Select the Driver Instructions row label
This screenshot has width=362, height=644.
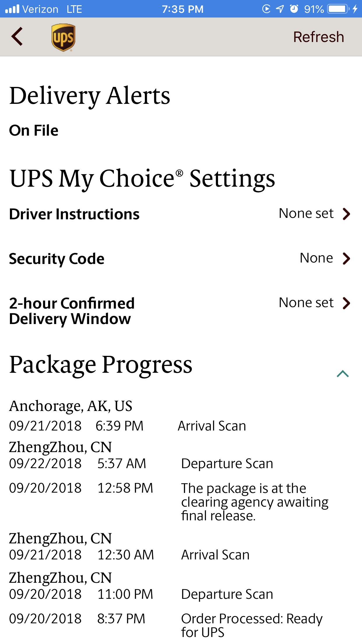pyautogui.click(x=74, y=214)
